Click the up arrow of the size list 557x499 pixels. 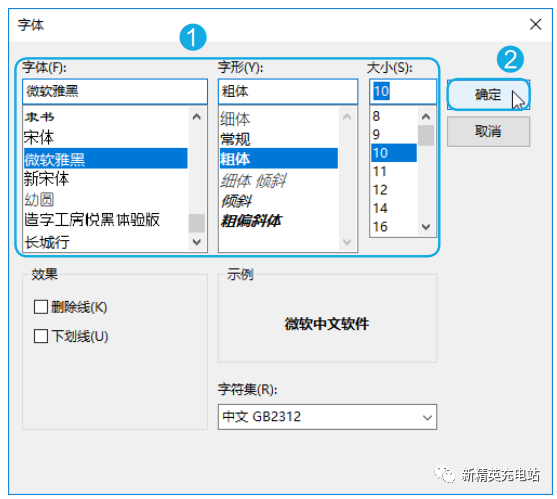point(426,116)
